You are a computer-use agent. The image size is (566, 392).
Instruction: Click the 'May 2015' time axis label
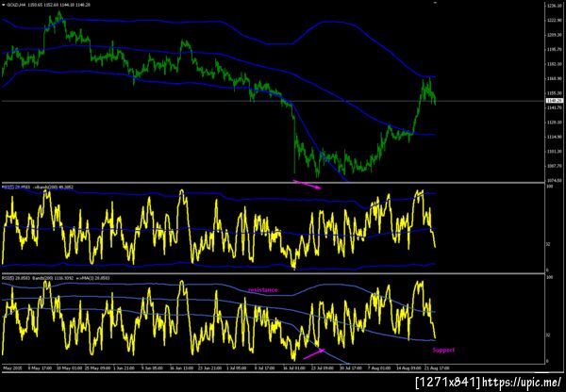tap(11, 368)
